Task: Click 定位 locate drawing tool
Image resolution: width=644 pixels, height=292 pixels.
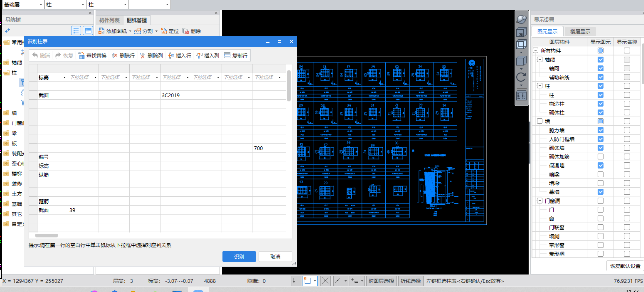Action: (x=170, y=31)
